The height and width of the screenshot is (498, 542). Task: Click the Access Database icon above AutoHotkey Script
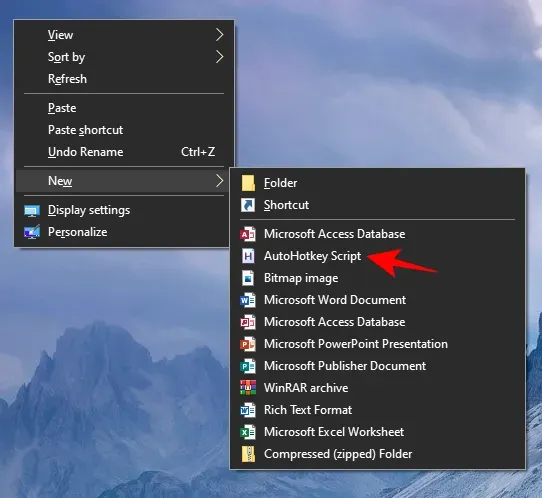point(248,234)
